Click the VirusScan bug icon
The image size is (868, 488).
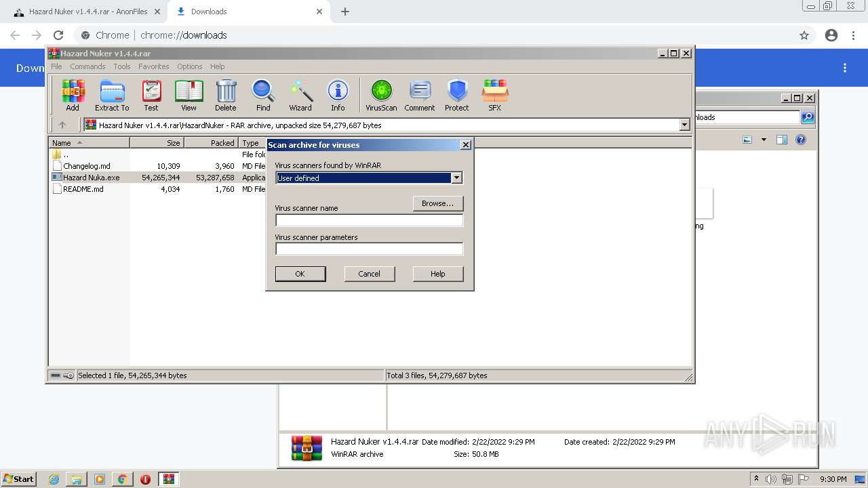[381, 95]
